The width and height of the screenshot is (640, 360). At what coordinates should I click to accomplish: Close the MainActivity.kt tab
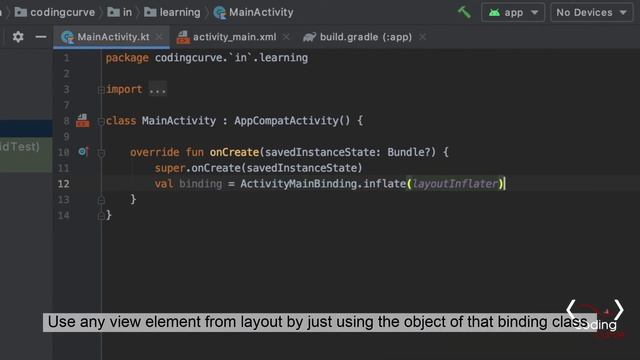[159, 37]
